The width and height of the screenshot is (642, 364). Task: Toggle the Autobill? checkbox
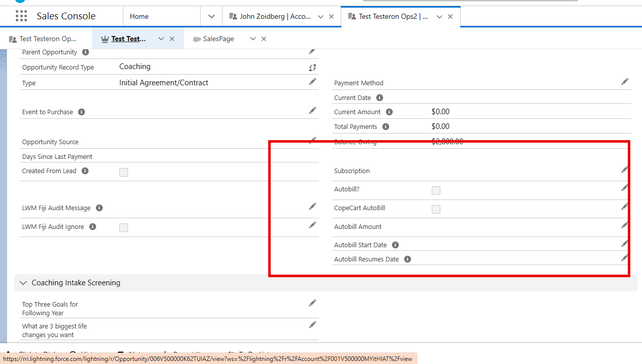[436, 190]
